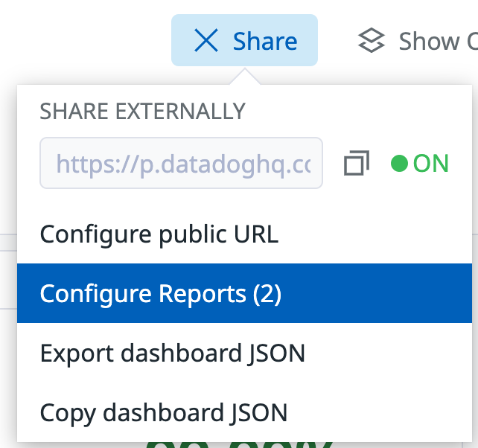The width and height of the screenshot is (478, 448).
Task: Collapse the Share dropdown menu
Action: click(x=244, y=41)
